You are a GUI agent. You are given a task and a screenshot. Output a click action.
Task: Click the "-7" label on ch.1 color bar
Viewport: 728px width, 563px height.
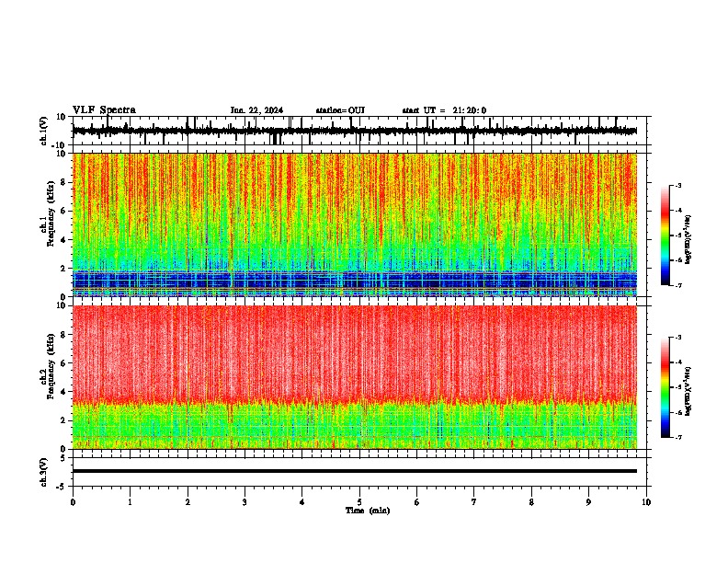[x=677, y=285]
